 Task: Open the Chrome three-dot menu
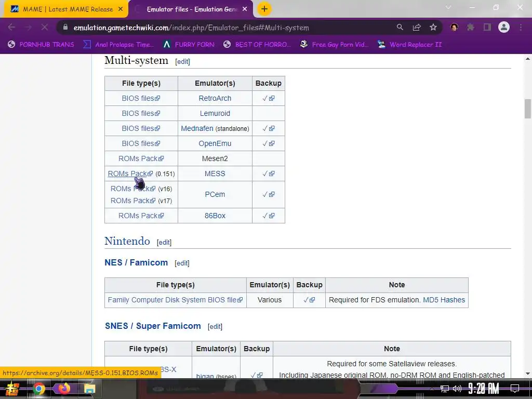point(521,28)
